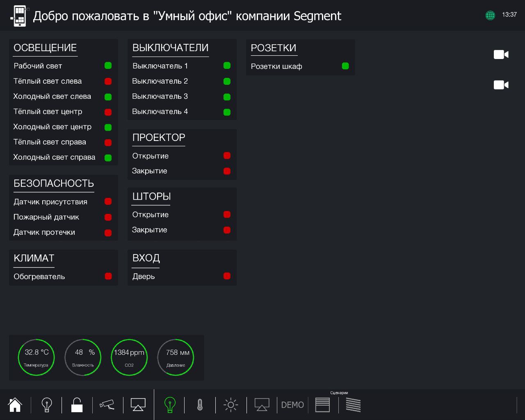Select the green light bulb icon
The image size is (525, 420).
coord(169,405)
